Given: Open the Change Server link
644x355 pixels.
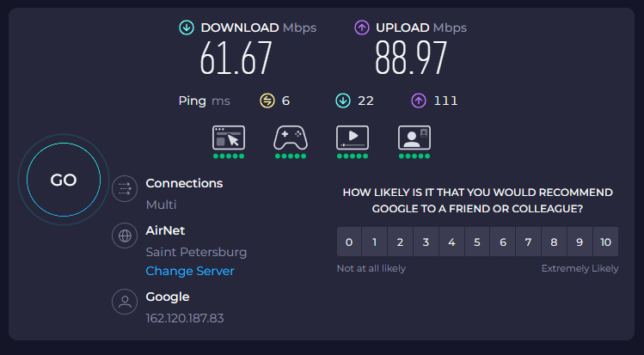Looking at the screenshot, I should (x=190, y=271).
